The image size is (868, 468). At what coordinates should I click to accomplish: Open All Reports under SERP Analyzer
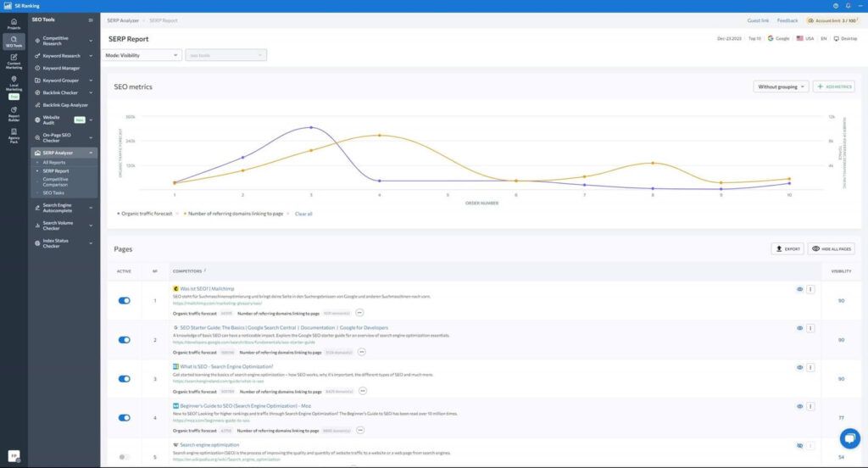(x=53, y=162)
